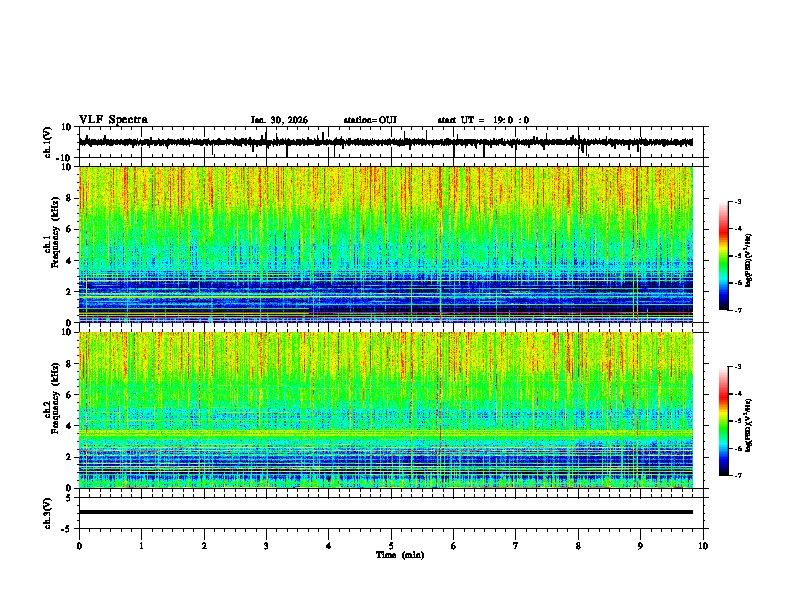Click time axis end tick label "10"
Screen dimensions: 792x612
coord(703,546)
